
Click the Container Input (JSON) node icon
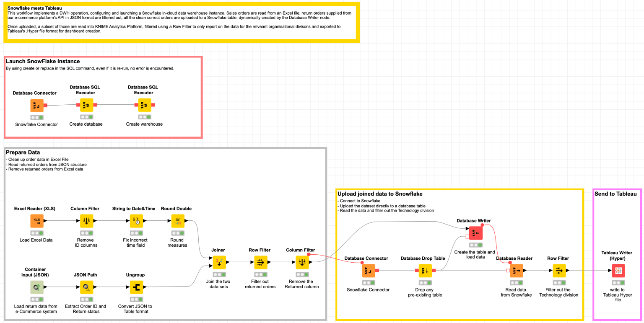(37, 287)
